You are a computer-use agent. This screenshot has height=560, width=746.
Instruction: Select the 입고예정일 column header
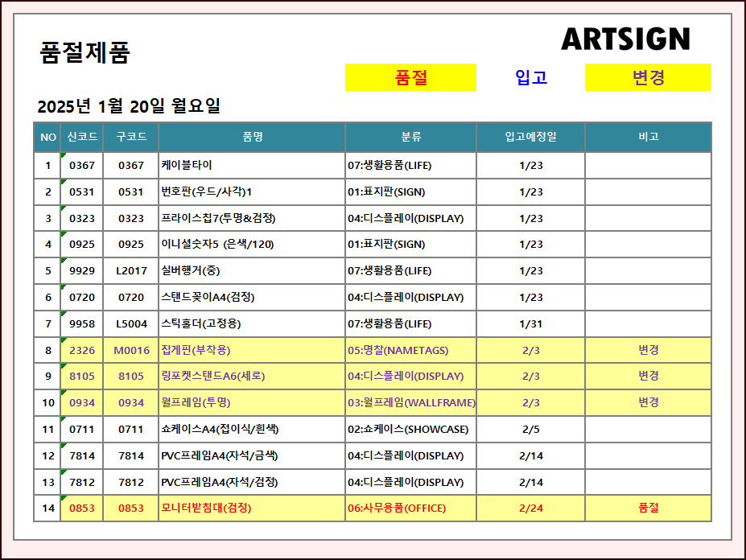click(530, 137)
